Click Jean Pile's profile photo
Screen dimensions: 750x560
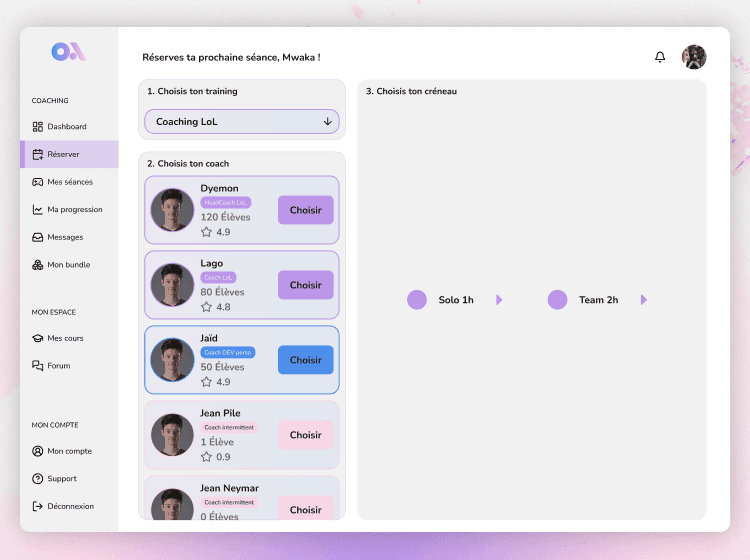172,435
